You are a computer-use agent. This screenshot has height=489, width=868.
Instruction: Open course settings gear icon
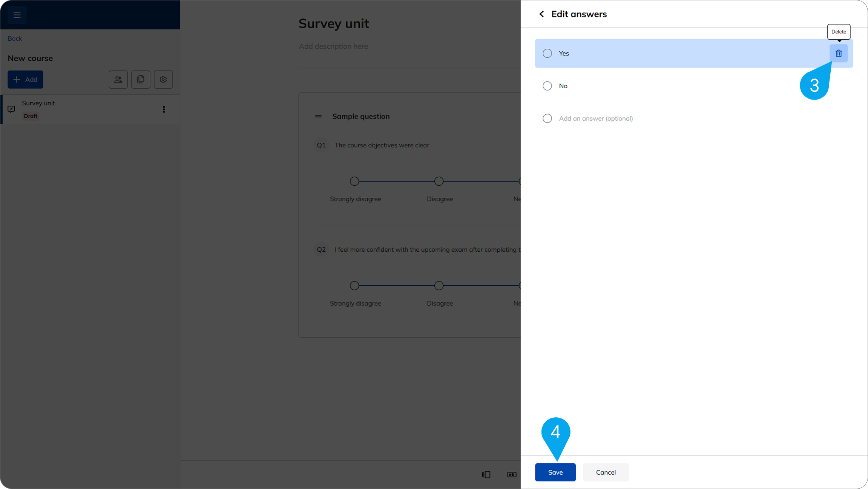[x=163, y=80]
